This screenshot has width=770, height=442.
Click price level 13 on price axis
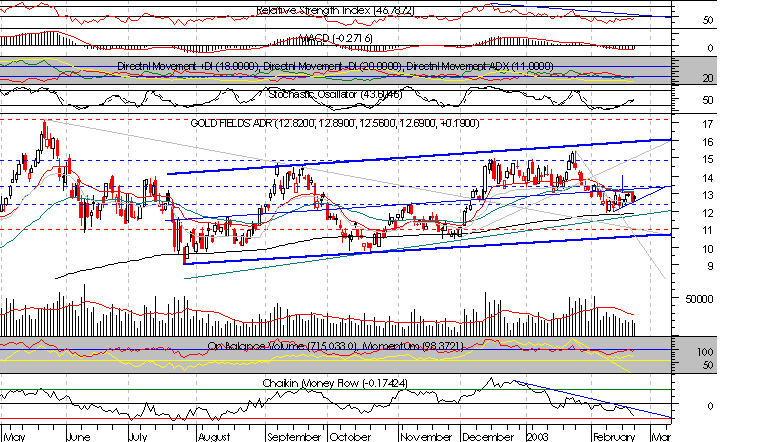[x=707, y=195]
